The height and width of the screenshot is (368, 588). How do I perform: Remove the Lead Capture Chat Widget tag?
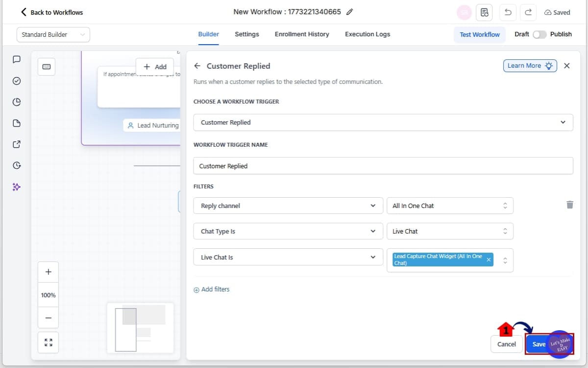tap(489, 260)
